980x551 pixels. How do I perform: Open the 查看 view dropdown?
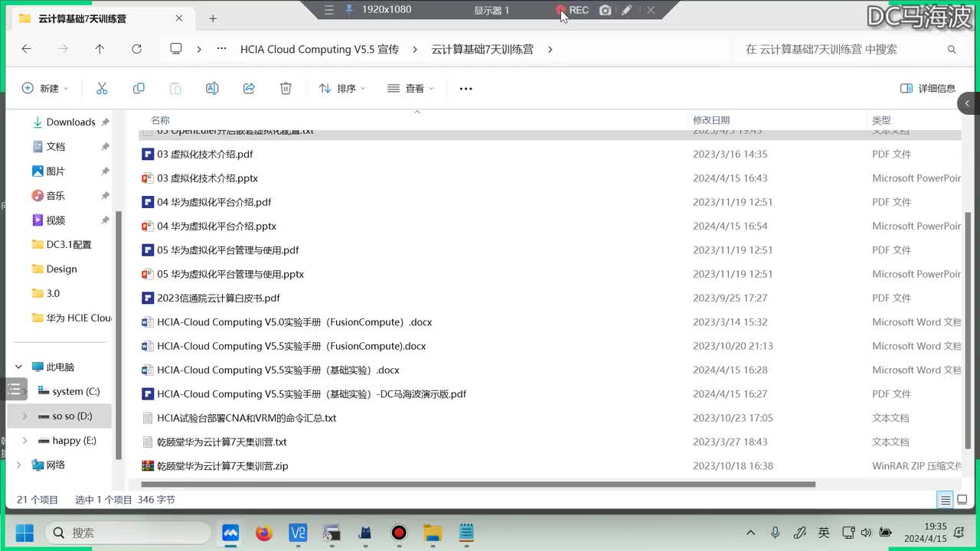(x=410, y=89)
